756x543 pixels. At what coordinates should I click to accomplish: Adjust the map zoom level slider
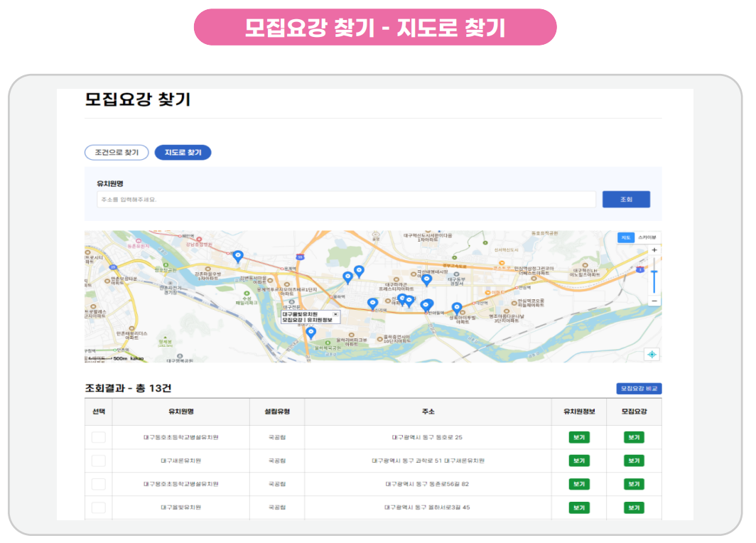coord(654,271)
